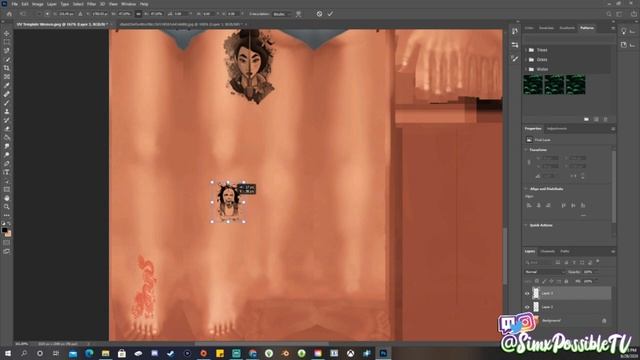Switch to the Swatches tab

pyautogui.click(x=546, y=28)
